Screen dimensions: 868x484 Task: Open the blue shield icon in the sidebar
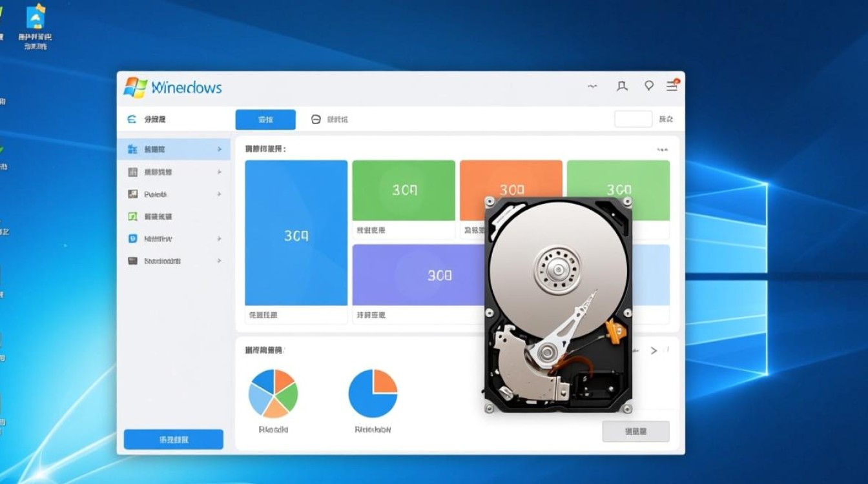[x=134, y=238]
